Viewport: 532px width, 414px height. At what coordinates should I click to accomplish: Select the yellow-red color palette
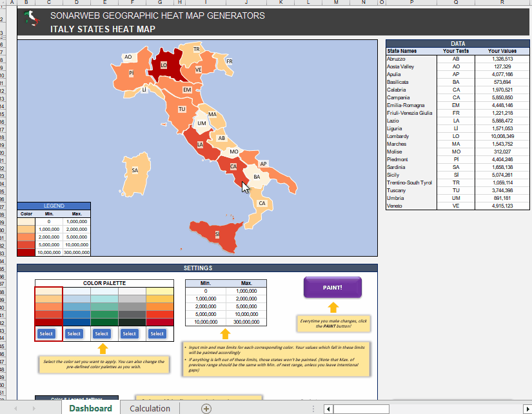click(157, 333)
